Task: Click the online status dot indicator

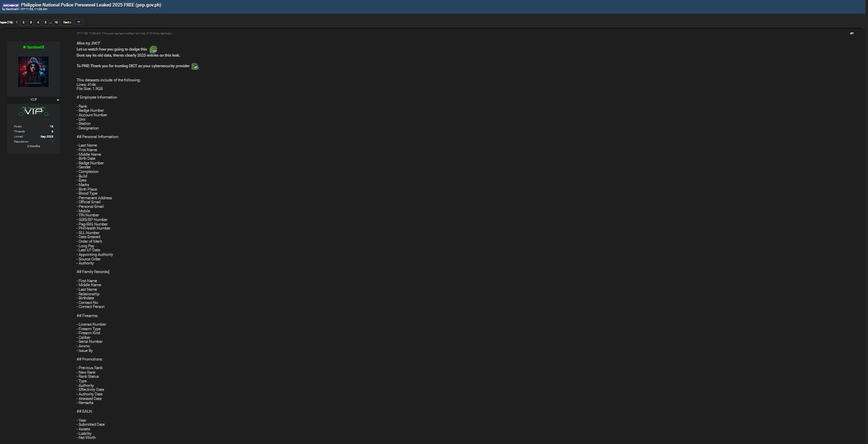Action: tap(58, 100)
